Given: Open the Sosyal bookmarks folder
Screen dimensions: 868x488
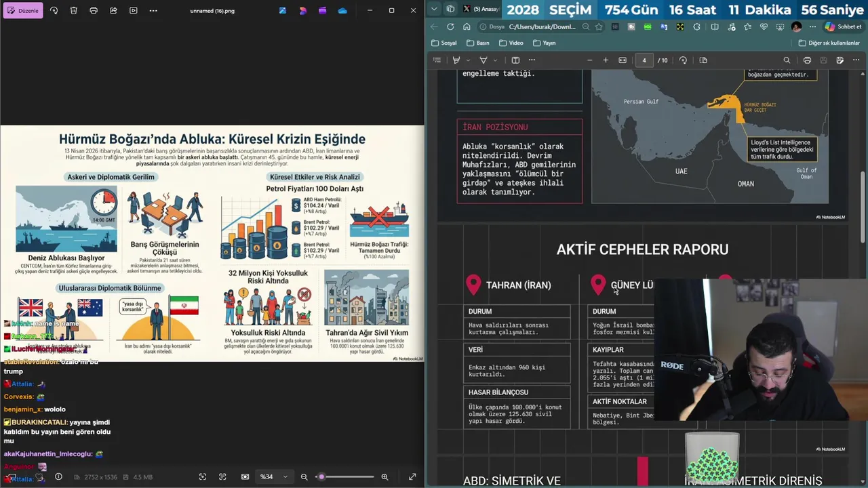Looking at the screenshot, I should click(x=444, y=43).
